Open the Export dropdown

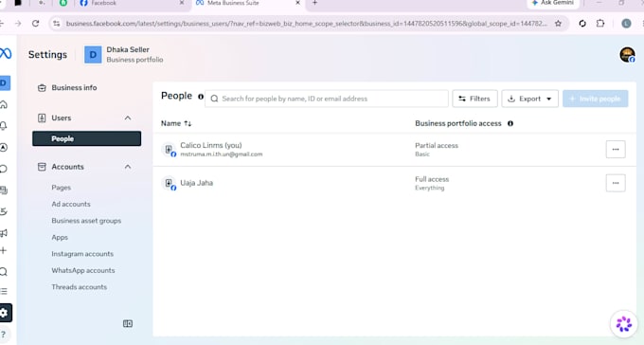529,99
